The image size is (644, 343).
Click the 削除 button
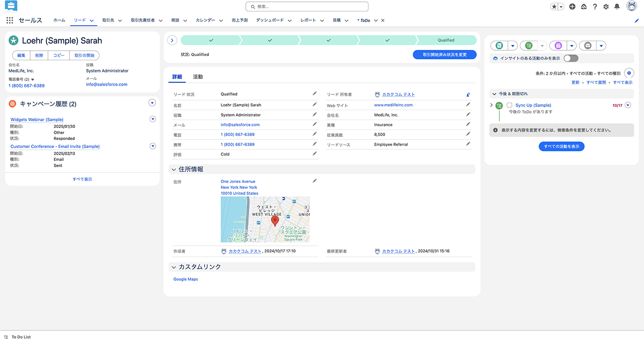pyautogui.click(x=39, y=56)
